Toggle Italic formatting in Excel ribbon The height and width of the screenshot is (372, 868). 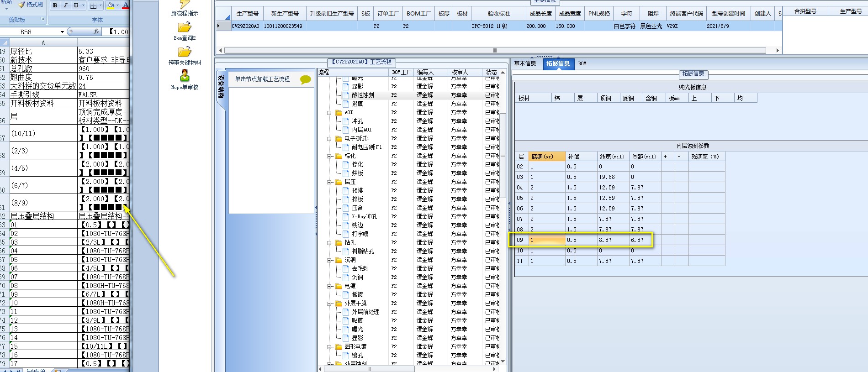coord(65,5)
